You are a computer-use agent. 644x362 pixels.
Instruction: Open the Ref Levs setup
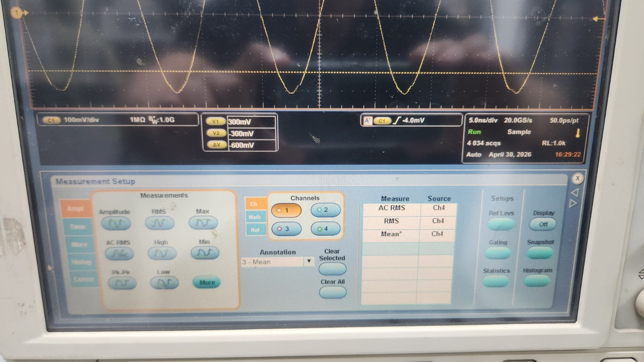pyautogui.click(x=501, y=224)
